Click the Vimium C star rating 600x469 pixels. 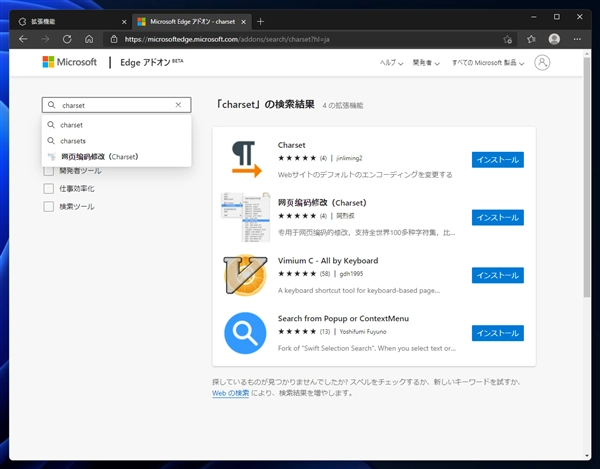tap(297, 274)
